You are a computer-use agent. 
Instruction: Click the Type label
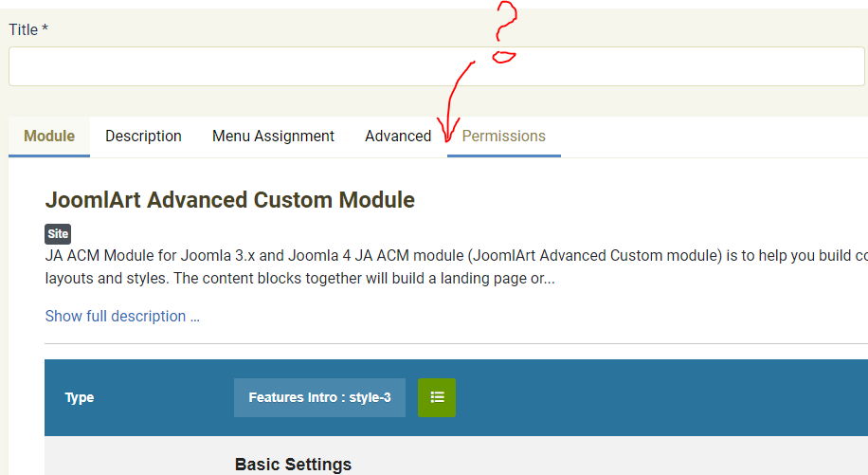tap(80, 397)
